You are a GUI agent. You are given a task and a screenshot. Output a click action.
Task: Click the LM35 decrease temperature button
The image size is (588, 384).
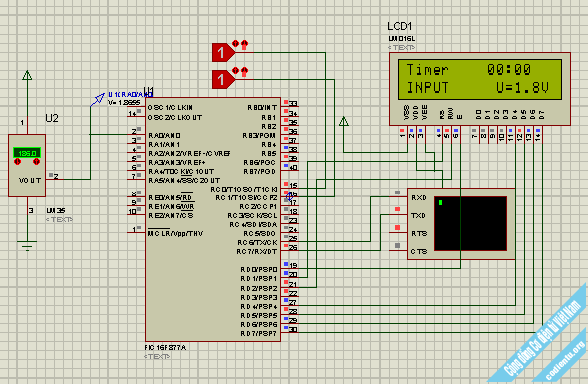(x=17, y=161)
